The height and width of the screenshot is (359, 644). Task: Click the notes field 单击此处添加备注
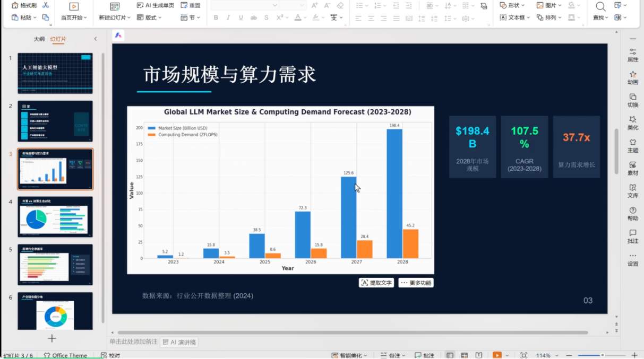(x=133, y=342)
